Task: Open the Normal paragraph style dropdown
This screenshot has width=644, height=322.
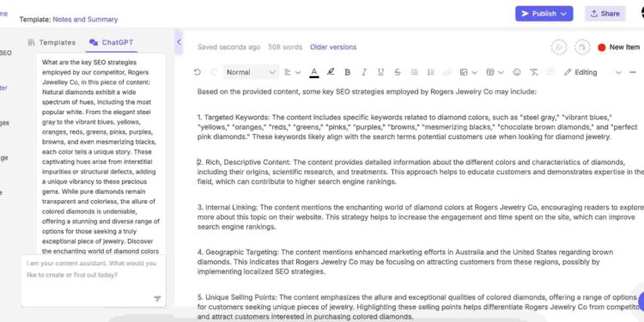Action: click(251, 72)
